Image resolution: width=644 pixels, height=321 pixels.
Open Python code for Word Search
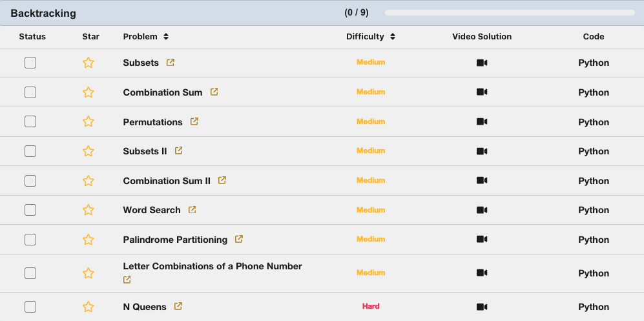594,210
